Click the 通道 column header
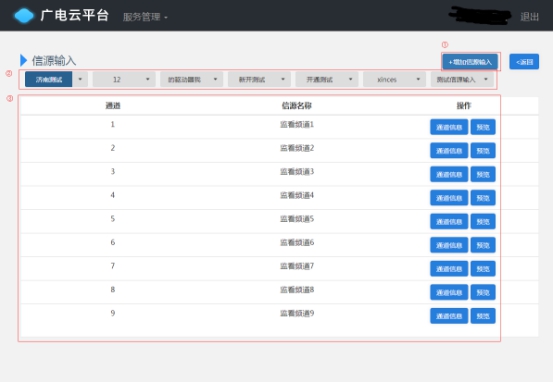Image resolution: width=553 pixels, height=382 pixels. (113, 105)
